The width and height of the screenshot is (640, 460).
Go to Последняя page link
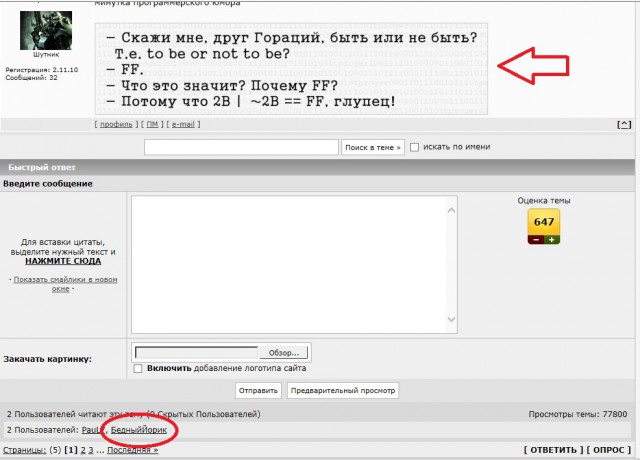coord(133,450)
